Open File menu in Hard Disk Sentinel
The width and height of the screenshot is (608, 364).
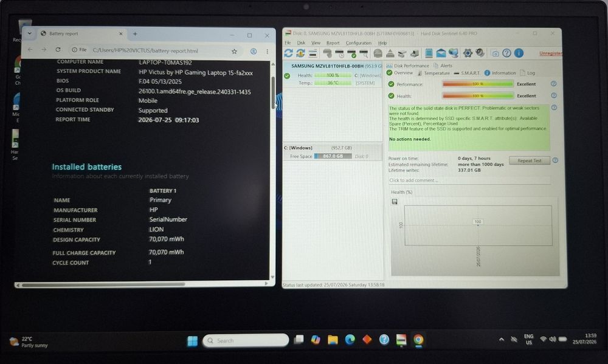288,43
